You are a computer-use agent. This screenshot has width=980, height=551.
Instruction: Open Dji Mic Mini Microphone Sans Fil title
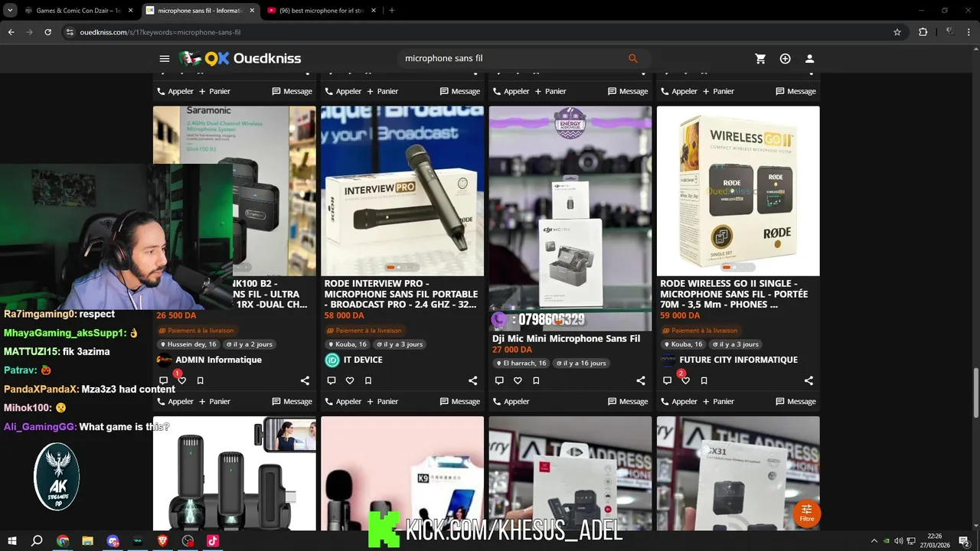pyautogui.click(x=566, y=338)
